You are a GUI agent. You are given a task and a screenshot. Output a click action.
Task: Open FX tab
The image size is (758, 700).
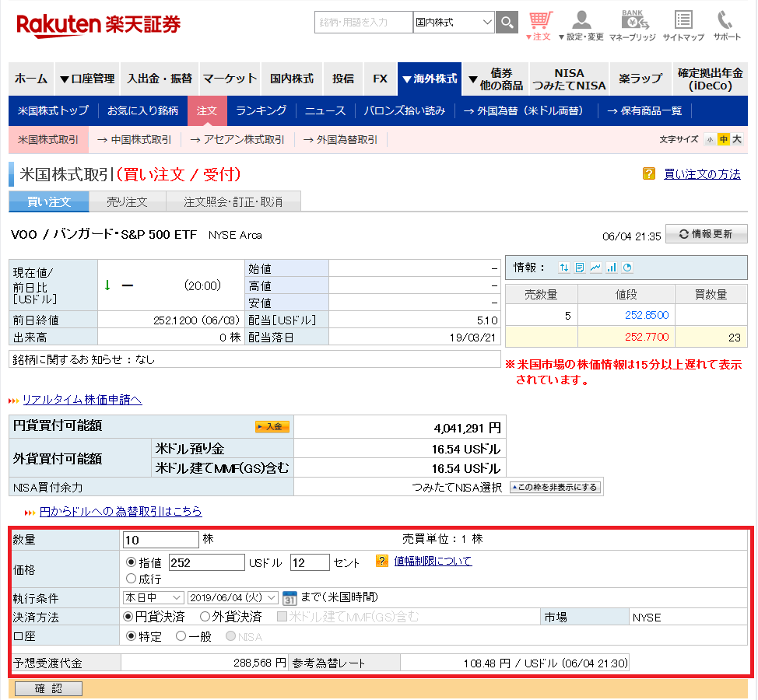click(381, 79)
